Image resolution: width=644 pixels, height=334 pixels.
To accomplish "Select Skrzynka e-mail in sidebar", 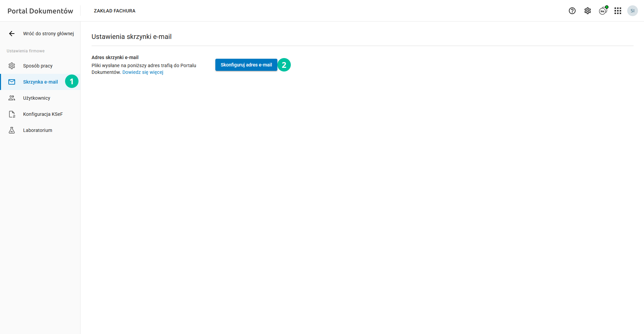I will coord(40,82).
